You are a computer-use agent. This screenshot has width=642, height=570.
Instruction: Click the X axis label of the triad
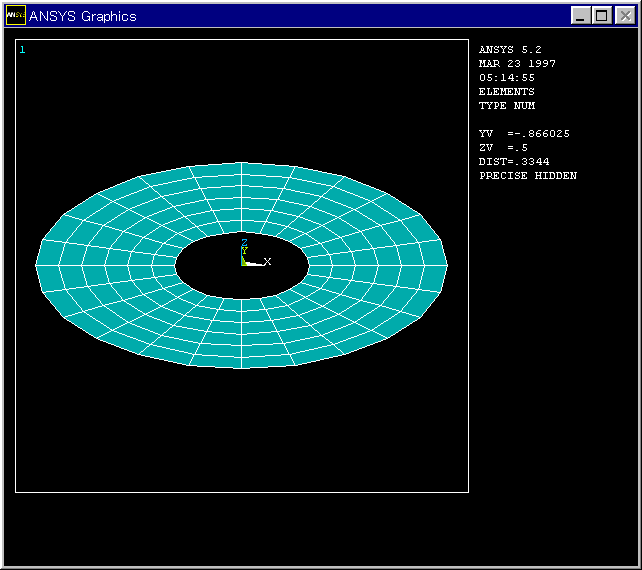tap(267, 262)
